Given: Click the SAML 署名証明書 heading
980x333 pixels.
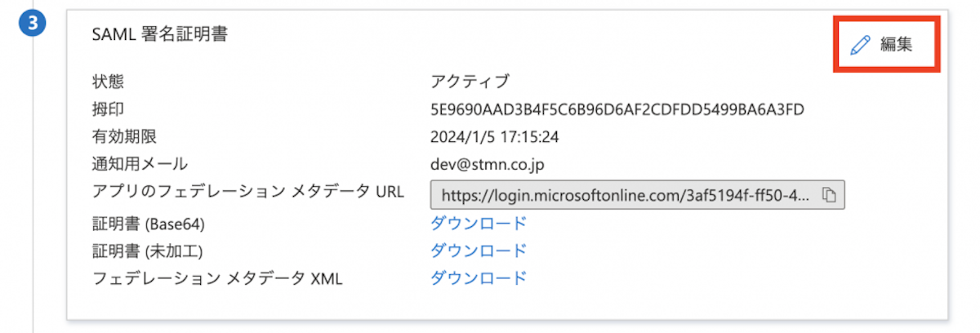Looking at the screenshot, I should (x=159, y=34).
